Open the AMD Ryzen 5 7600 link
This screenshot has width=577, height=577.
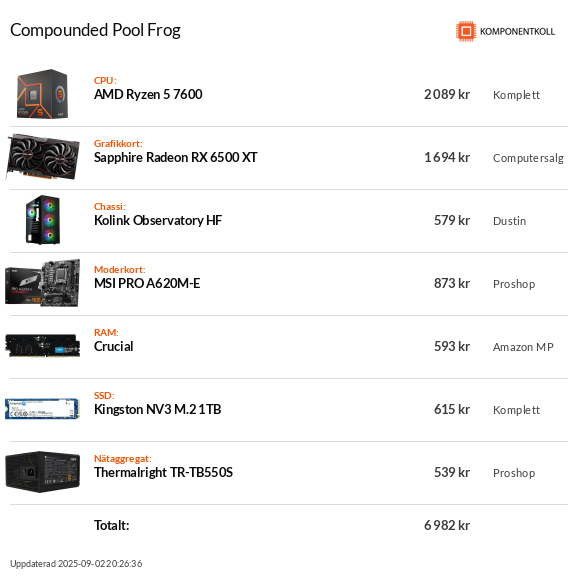click(x=148, y=95)
